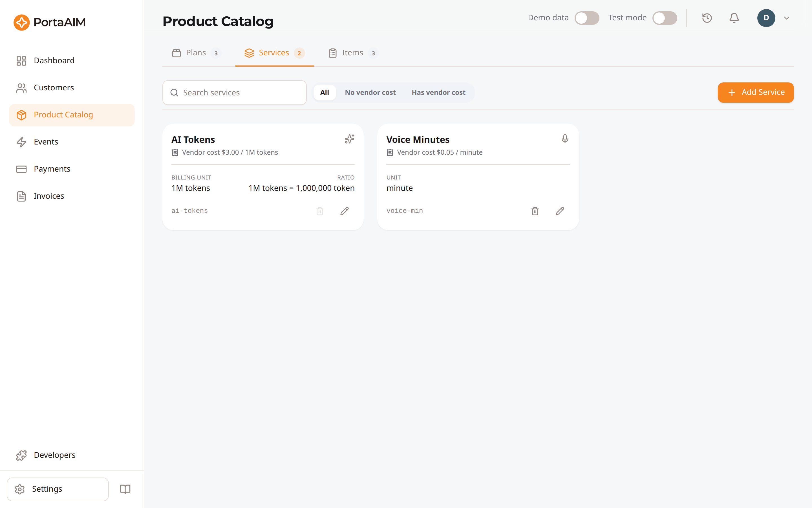Click the AI Tokens sparkle icon
The image size is (812, 508).
tap(349, 139)
